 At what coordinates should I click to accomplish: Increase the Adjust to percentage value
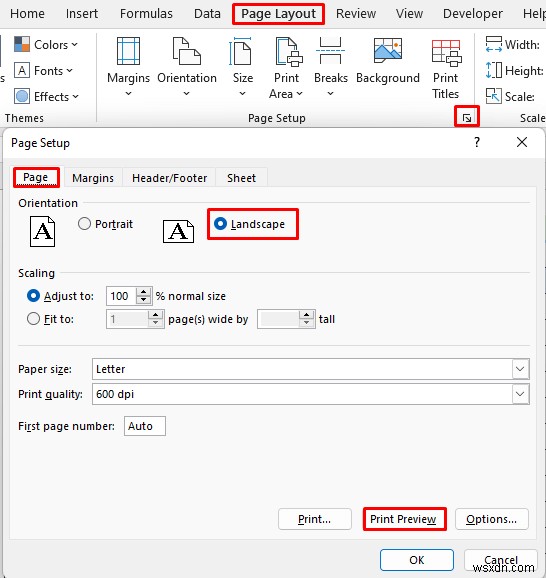click(144, 292)
